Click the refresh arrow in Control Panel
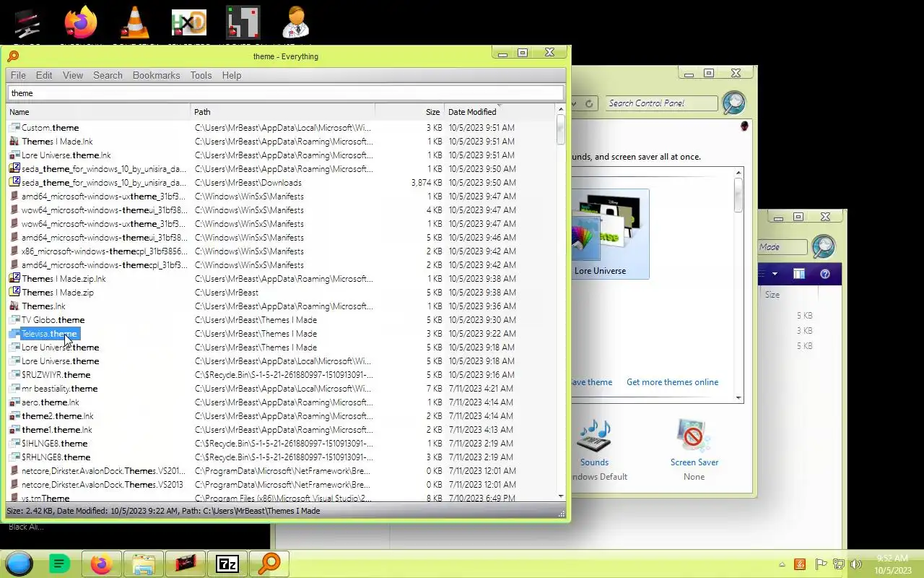 pos(589,103)
